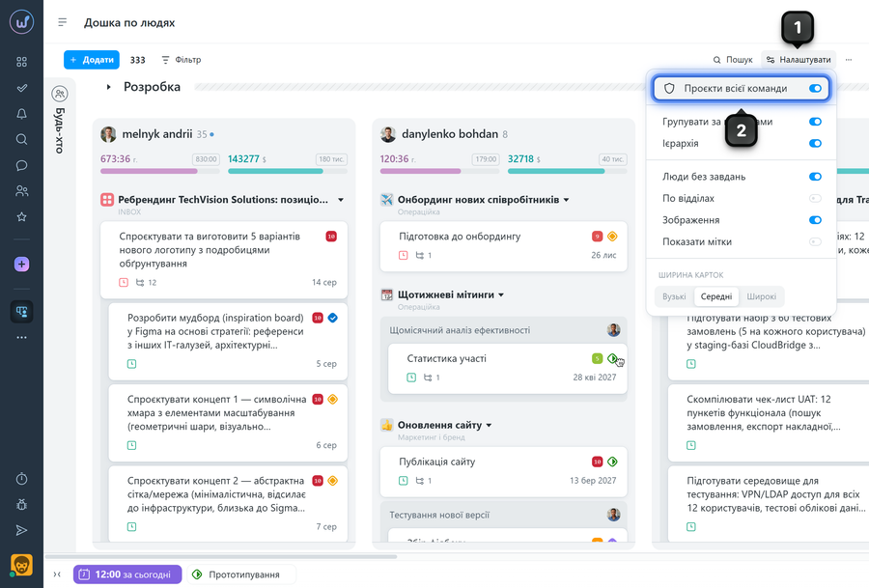Click the 12:00 за сьогодні timer pill
This screenshot has width=869, height=588.
point(127,574)
